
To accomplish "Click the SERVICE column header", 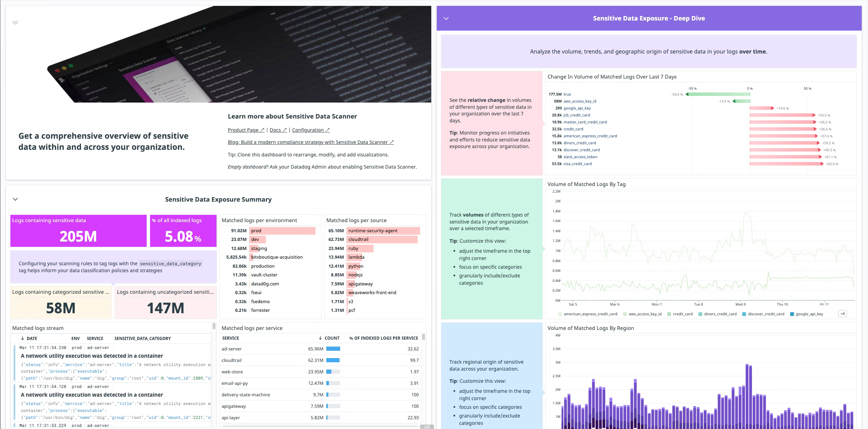I will click(x=230, y=338).
